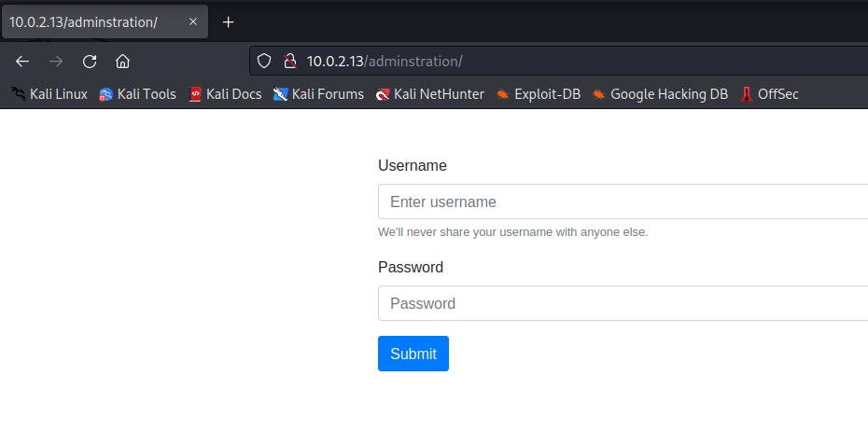Open the Kali Docs bookmark

(225, 94)
